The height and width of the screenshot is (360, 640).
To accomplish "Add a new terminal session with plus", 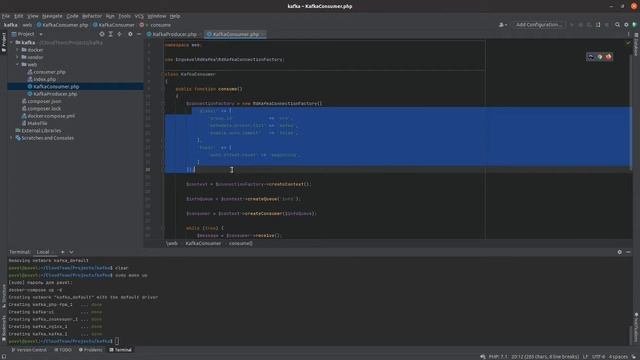I will pyautogui.click(x=62, y=252).
